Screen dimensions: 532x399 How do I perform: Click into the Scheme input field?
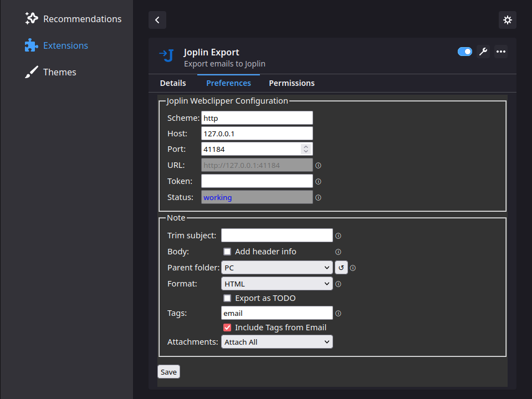click(x=257, y=117)
